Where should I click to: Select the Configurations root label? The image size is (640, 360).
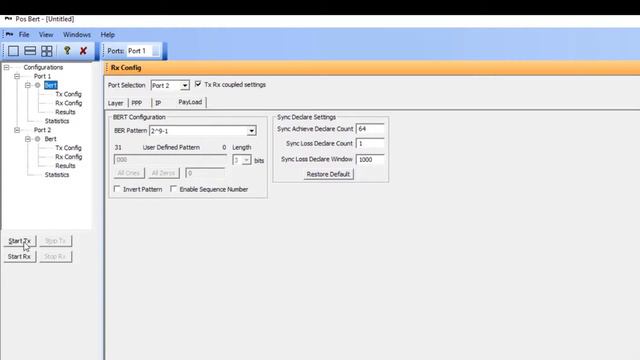pos(43,67)
